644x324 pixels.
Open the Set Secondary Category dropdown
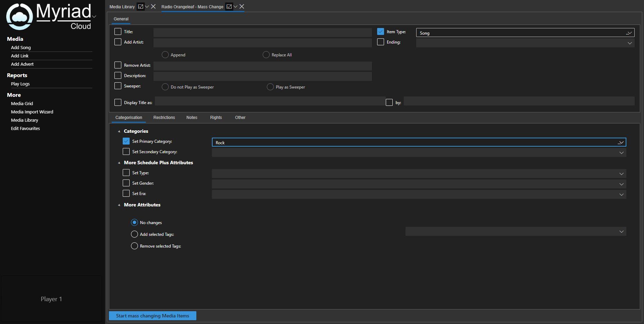coord(621,152)
